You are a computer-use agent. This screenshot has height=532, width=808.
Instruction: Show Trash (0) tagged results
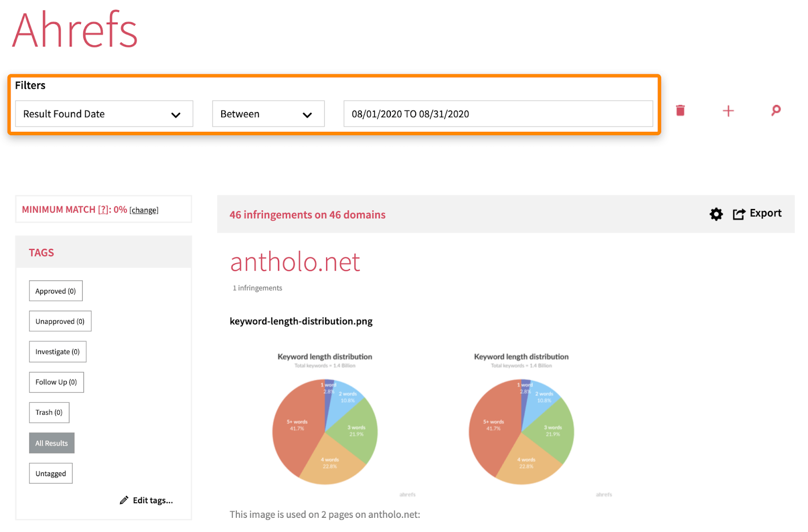tap(49, 412)
